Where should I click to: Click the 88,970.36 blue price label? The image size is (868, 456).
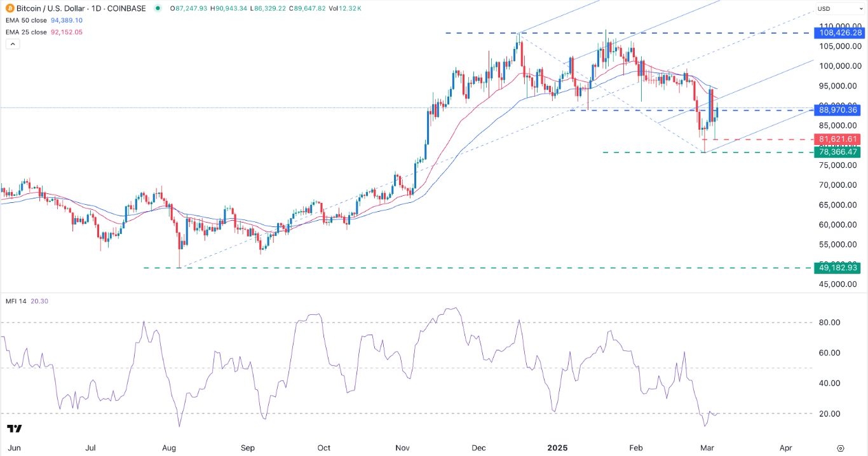(x=839, y=110)
